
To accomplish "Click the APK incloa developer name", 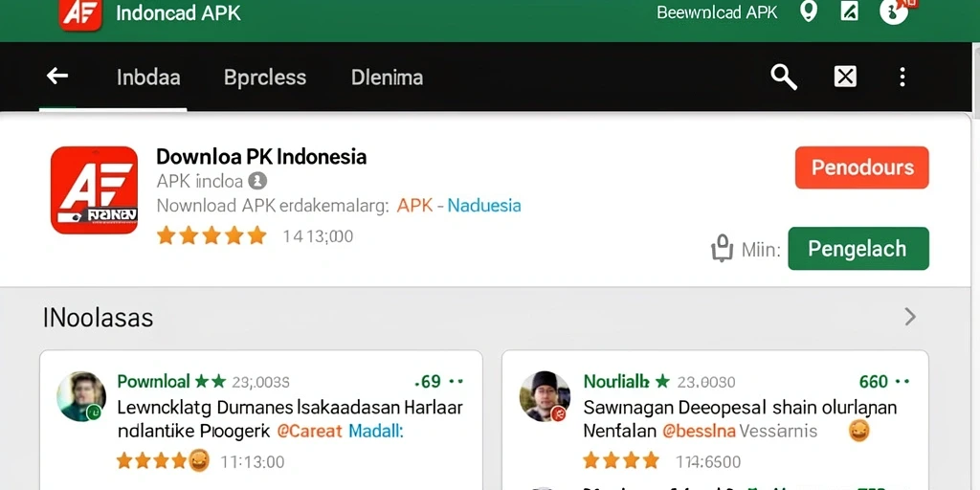I will click(199, 181).
